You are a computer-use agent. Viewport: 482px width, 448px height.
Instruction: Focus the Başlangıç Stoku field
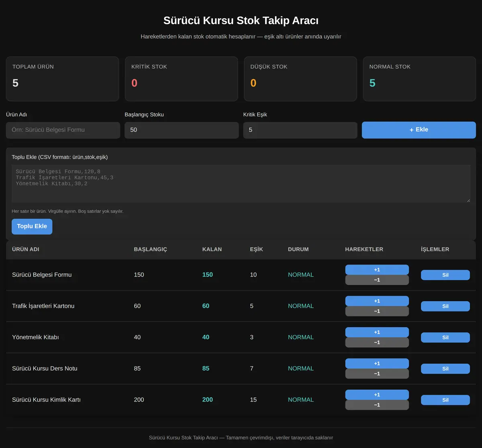(x=182, y=130)
